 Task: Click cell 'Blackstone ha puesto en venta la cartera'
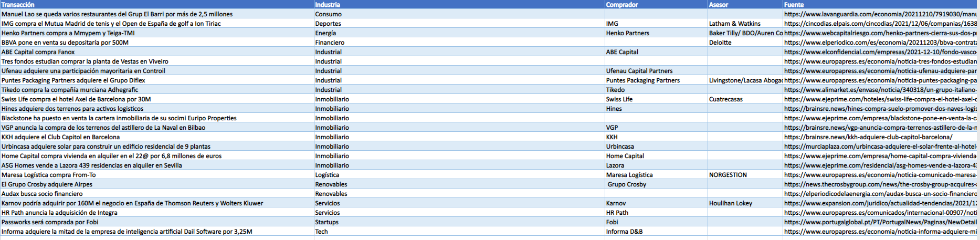[157, 118]
